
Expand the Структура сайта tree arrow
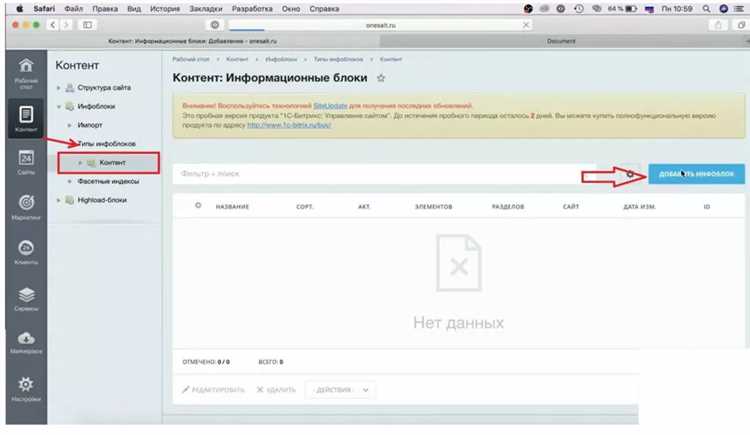[x=59, y=88]
